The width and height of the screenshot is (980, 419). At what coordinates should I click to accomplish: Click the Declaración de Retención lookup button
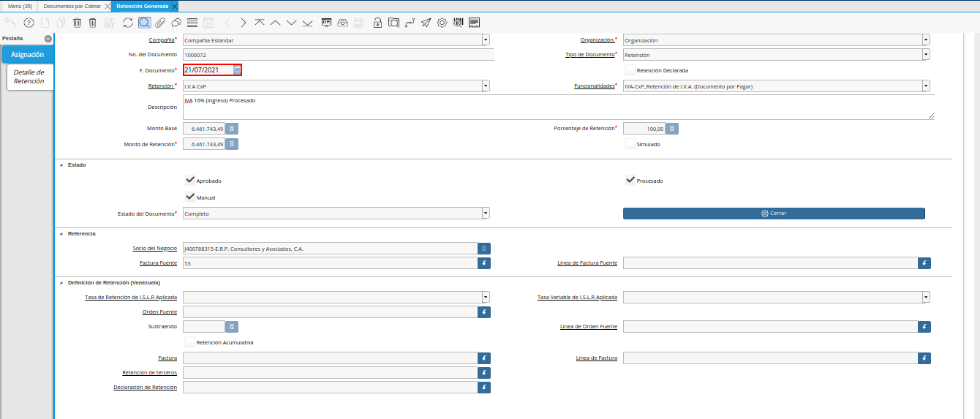tap(484, 388)
